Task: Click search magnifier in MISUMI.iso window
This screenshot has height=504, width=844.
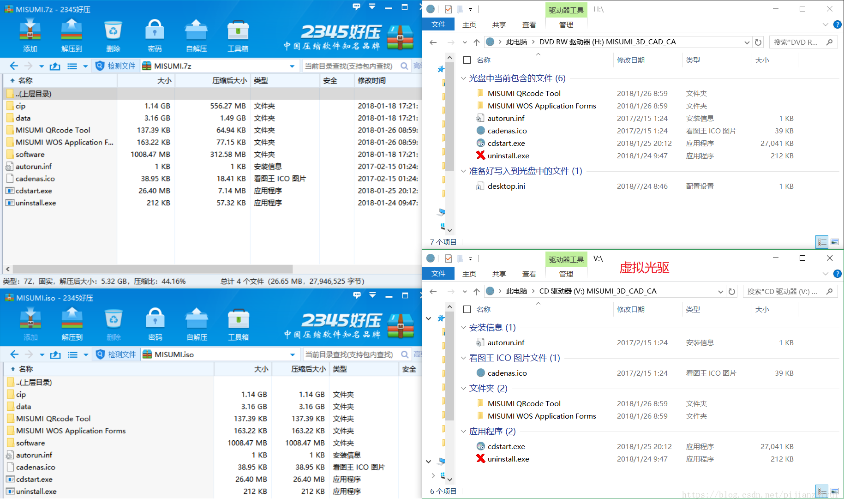Action: (405, 354)
